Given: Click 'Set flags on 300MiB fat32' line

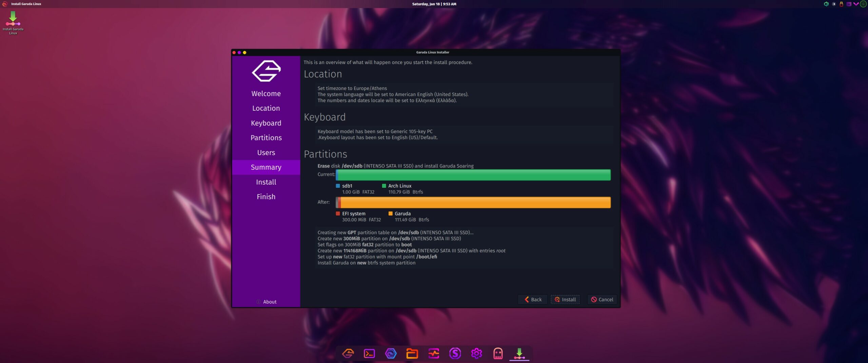Looking at the screenshot, I should (x=364, y=245).
